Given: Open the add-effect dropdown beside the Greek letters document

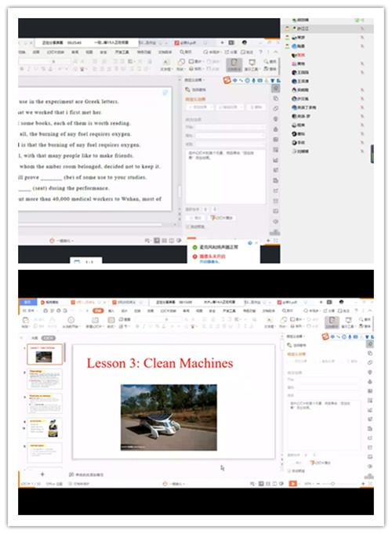Looking at the screenshot, I should 200,107.
